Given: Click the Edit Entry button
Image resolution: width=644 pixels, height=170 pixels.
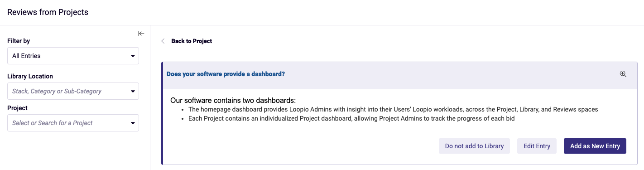Looking at the screenshot, I should 537,146.
